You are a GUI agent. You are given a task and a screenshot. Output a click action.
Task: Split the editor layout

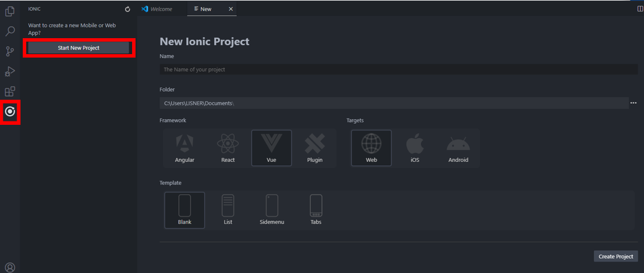[641, 9]
